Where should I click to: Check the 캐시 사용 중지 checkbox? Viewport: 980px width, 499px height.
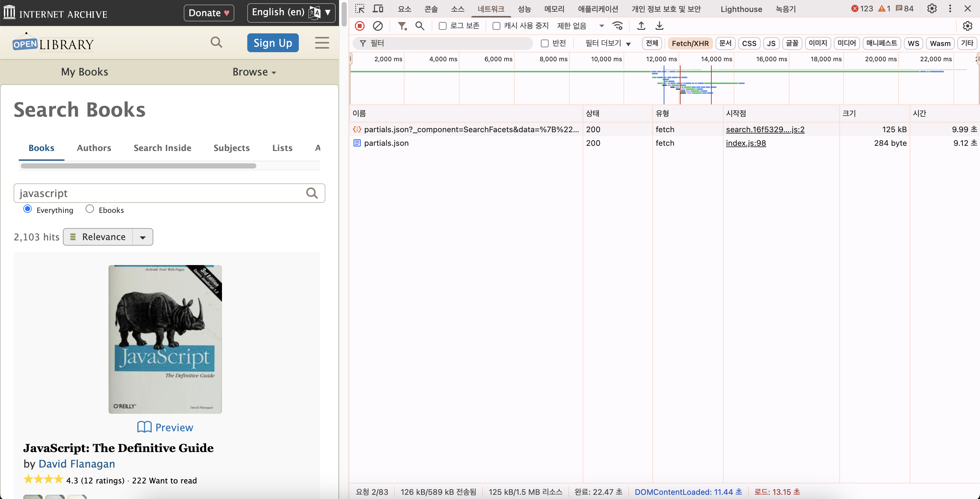tap(496, 26)
